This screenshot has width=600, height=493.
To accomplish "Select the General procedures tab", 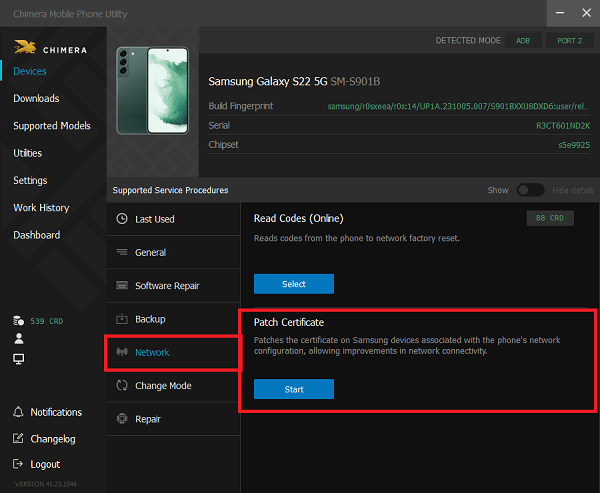I will pos(173,252).
